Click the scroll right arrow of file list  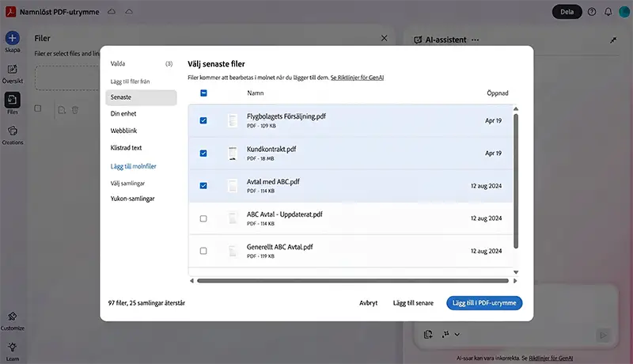tap(515, 280)
